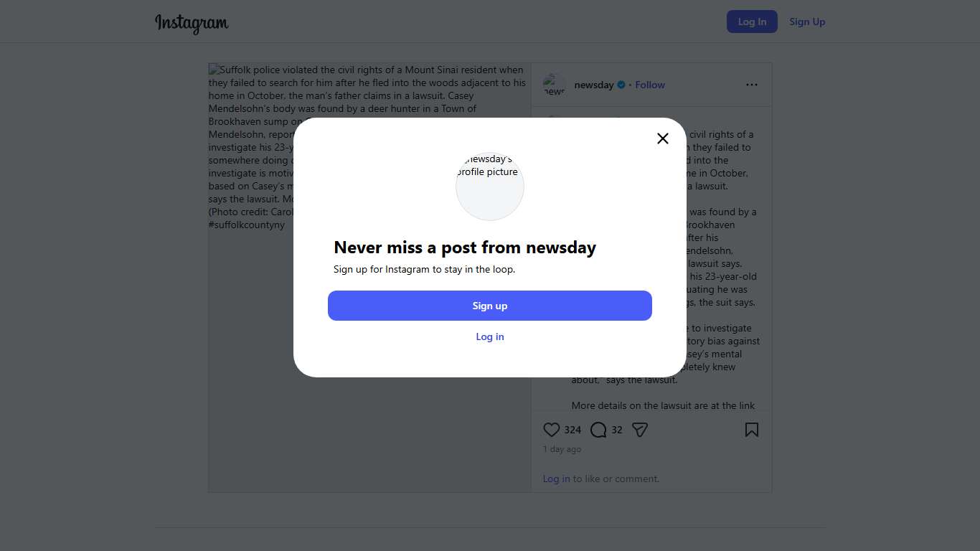Click newsday's profile picture in popup
The width and height of the screenshot is (980, 551).
point(490,187)
